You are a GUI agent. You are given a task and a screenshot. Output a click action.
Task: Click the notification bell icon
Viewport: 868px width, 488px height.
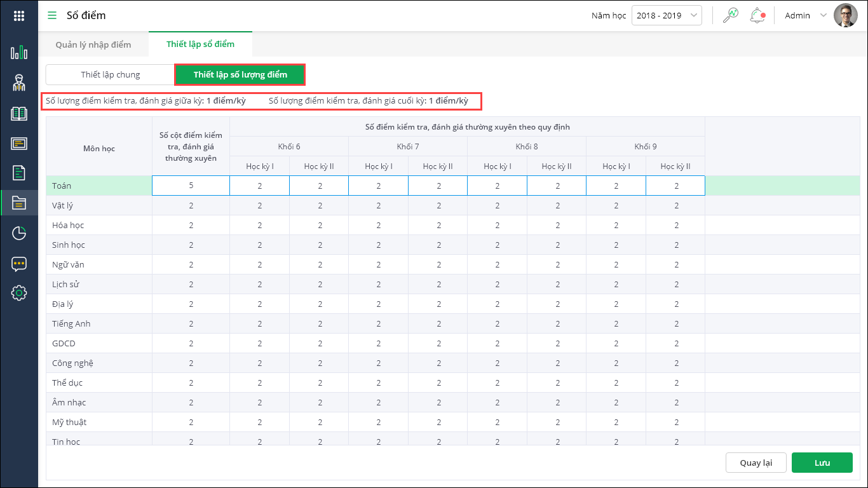[757, 15]
